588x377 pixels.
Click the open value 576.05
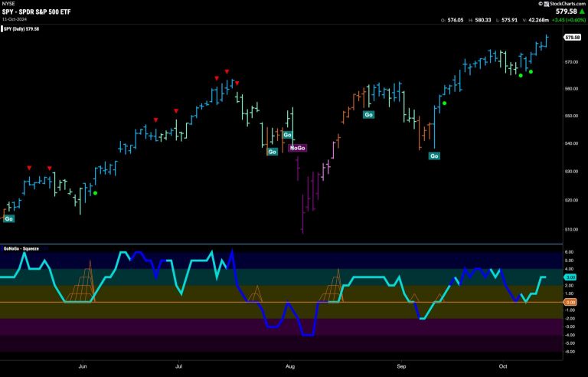coord(456,20)
